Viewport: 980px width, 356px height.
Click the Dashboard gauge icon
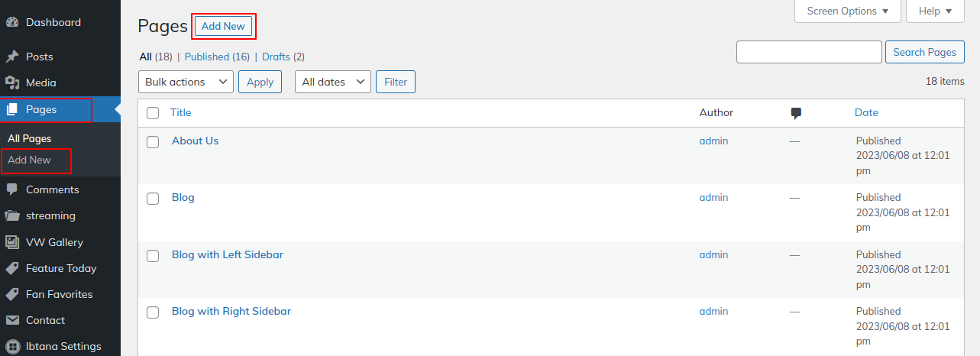(12, 23)
